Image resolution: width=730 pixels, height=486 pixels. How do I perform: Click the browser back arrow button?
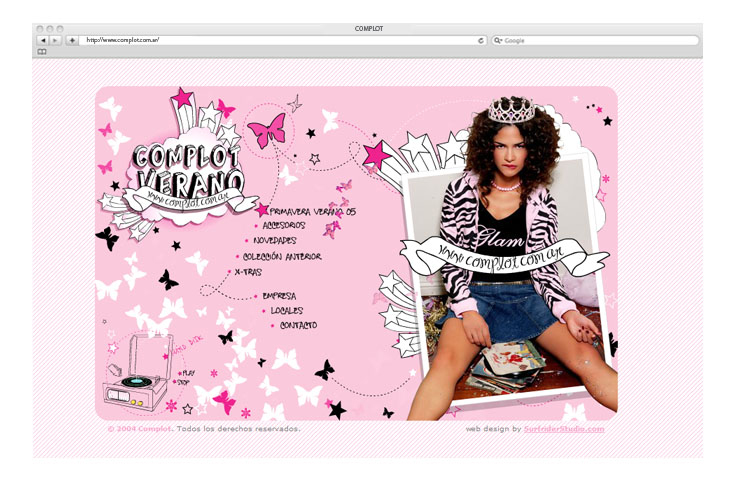click(x=43, y=40)
